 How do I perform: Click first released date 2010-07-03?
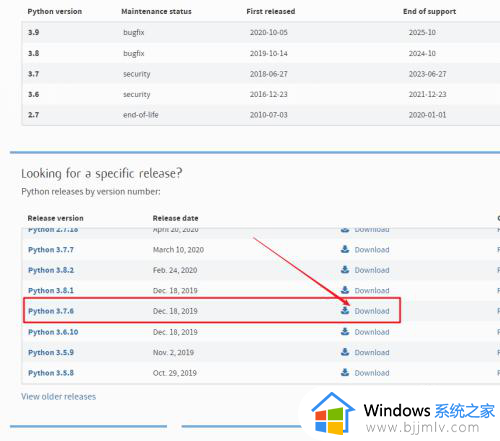tap(269, 115)
